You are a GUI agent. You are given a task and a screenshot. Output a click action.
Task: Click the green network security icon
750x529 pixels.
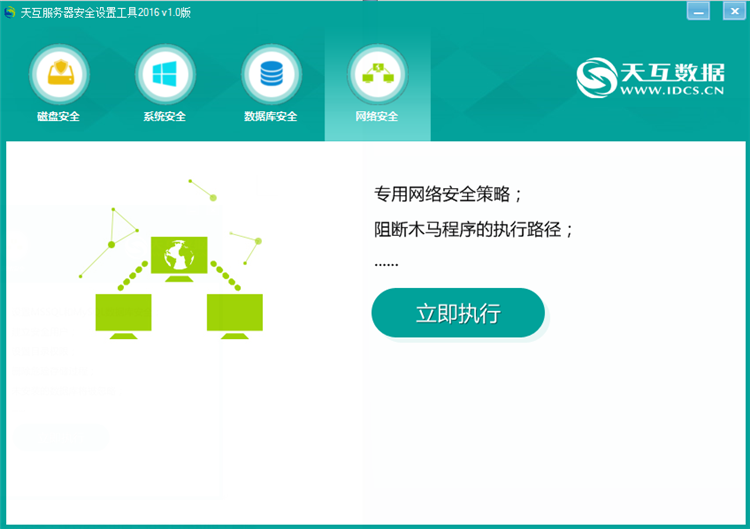(x=377, y=74)
